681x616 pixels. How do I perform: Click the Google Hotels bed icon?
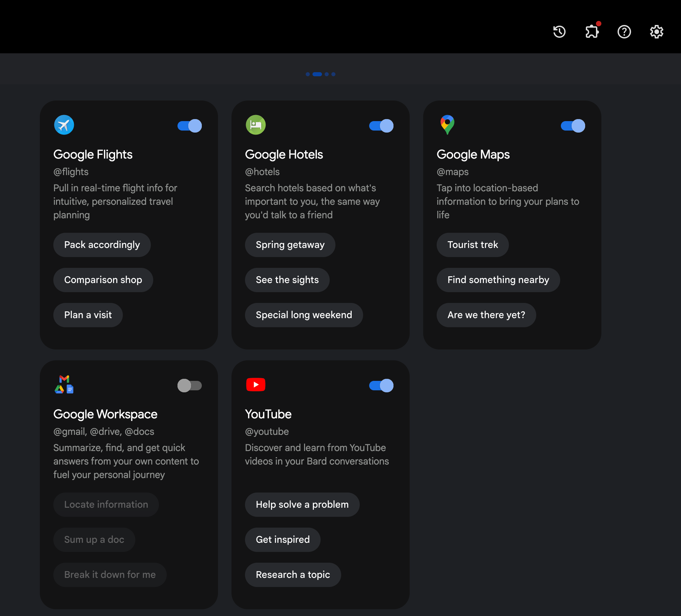coord(256,125)
